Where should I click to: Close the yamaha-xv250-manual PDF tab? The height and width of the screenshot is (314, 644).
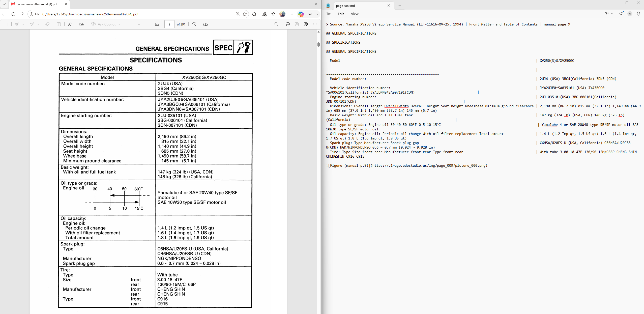66,4
